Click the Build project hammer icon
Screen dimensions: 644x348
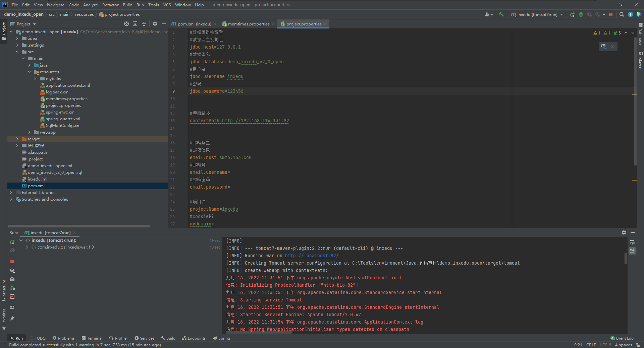[501, 14]
